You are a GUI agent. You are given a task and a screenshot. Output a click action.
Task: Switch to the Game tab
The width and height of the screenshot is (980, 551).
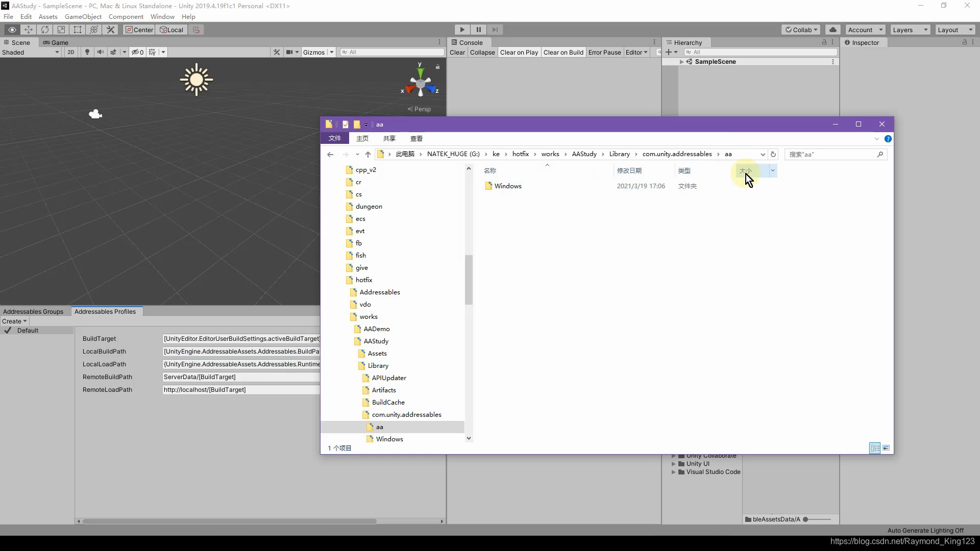tap(56, 42)
